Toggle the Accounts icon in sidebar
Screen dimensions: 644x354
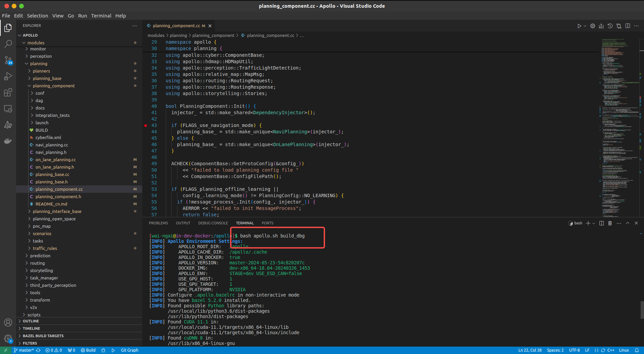[x=8, y=322]
